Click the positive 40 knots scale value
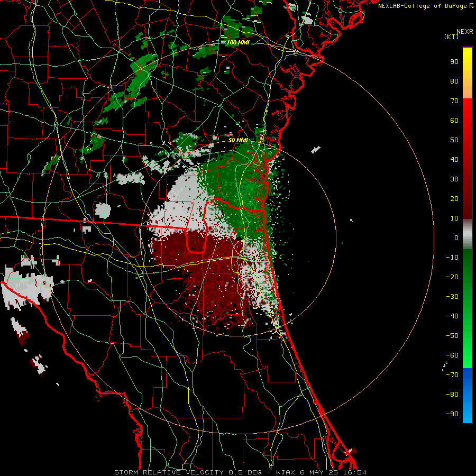The image size is (476, 476). tap(454, 160)
